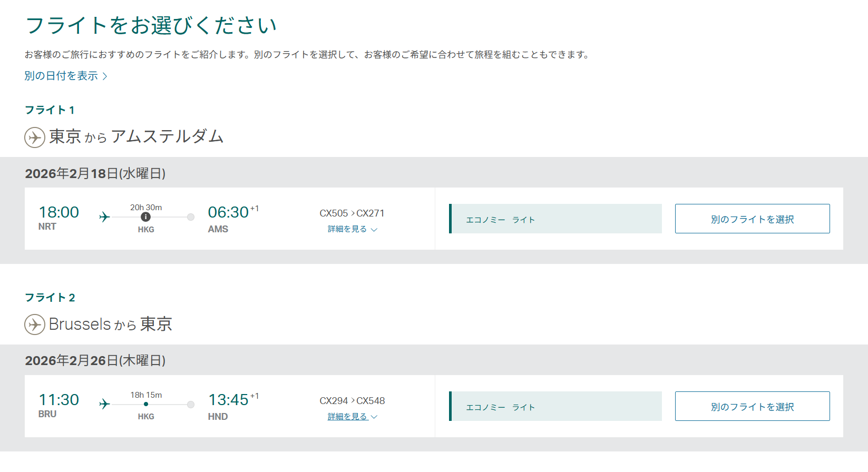
Task: Click the info icon above HKG stopover
Action: coord(146,217)
